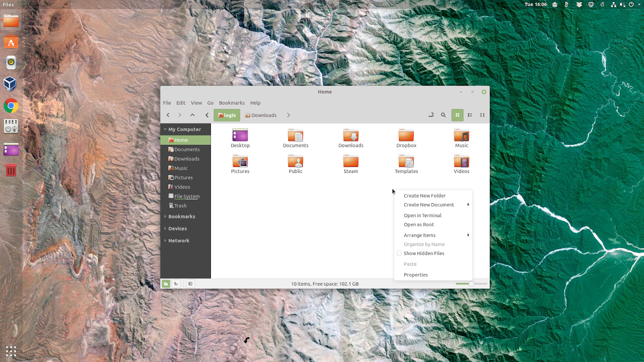Adjust the zoom slider in the status bar
The width and height of the screenshot is (644, 362).
point(471,284)
